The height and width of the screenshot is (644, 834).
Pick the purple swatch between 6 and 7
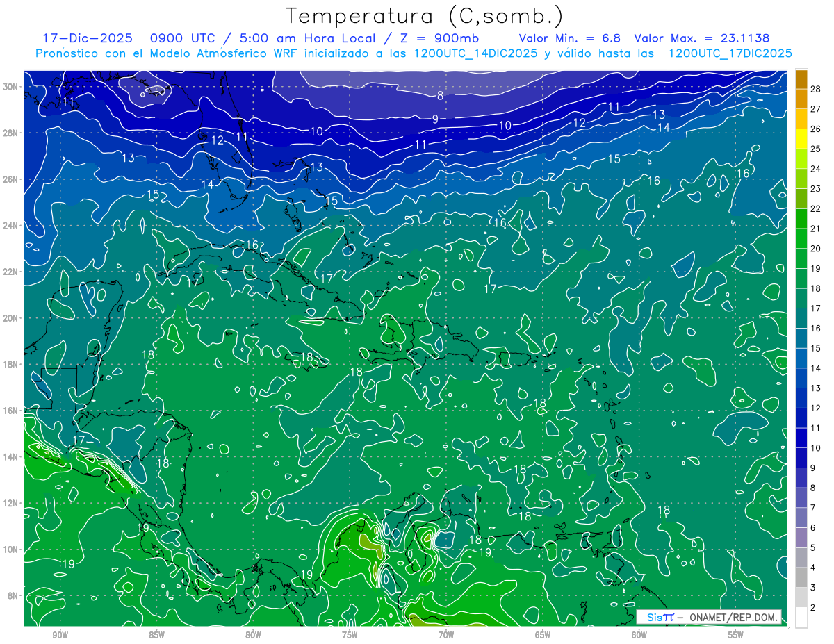coord(802,518)
